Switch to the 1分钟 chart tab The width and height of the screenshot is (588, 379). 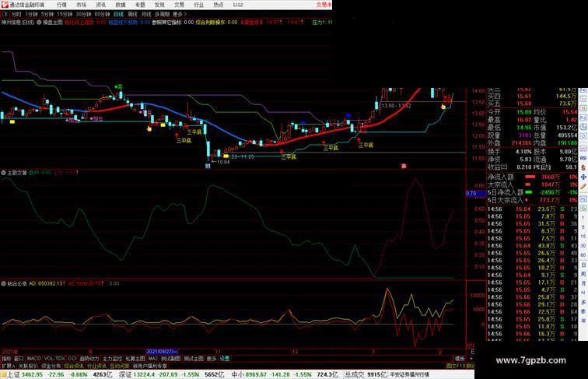coord(31,14)
